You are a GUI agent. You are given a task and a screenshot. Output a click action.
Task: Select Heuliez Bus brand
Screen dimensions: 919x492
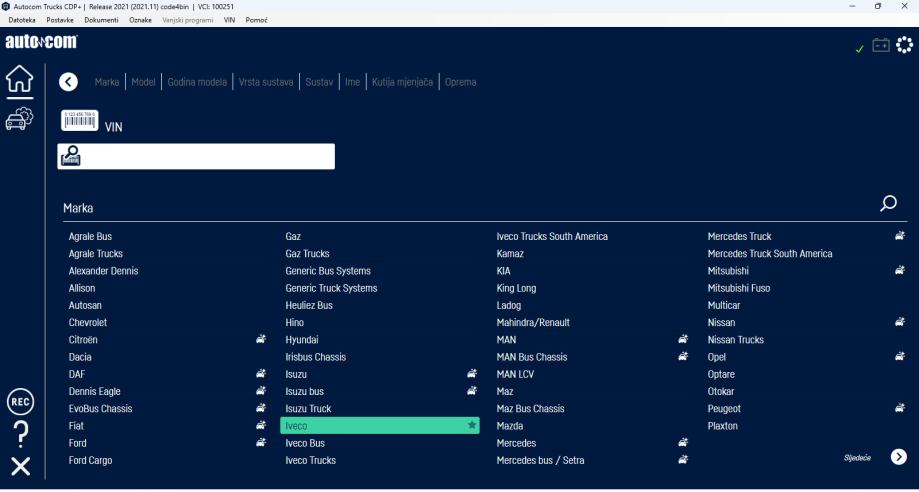(x=309, y=306)
